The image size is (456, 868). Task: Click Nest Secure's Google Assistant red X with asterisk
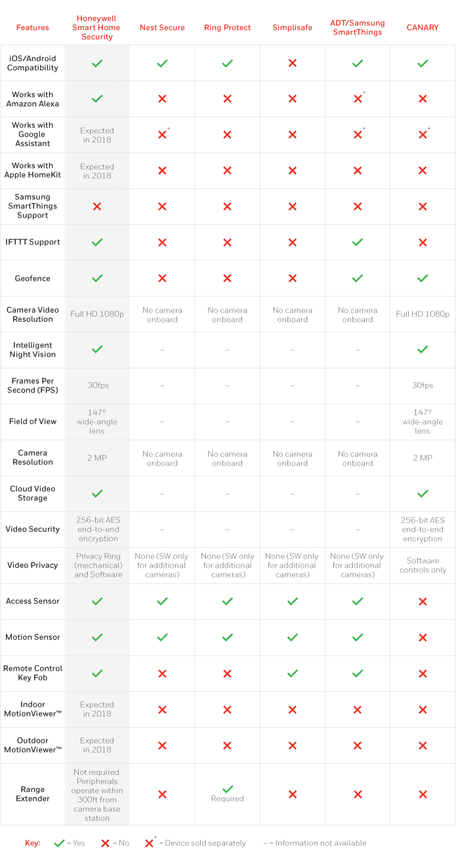click(x=163, y=134)
